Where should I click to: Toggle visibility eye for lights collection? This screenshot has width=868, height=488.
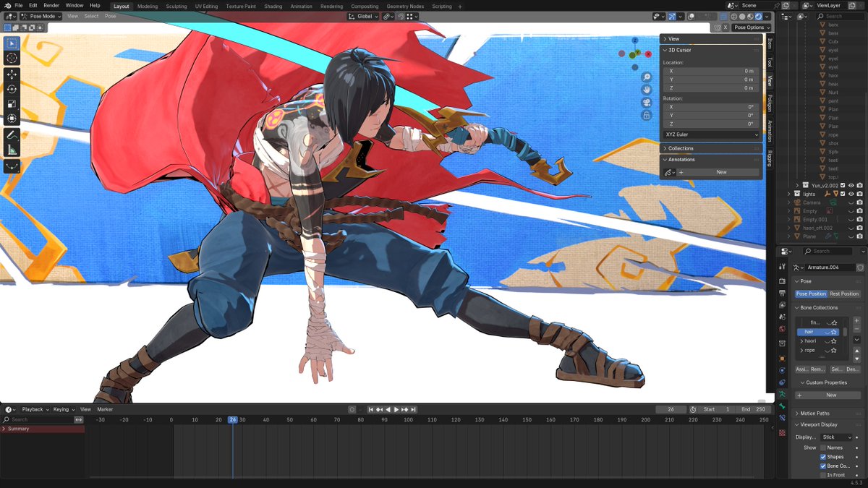[851, 194]
